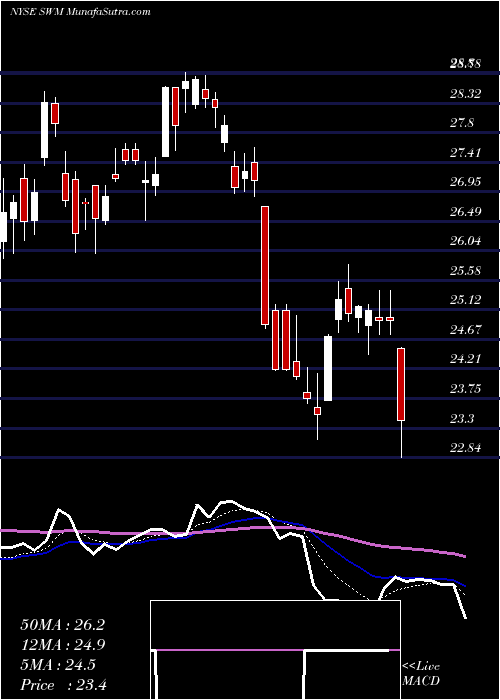Select the 25.12 price axis label
This screenshot has width=500, height=700.
[x=465, y=300]
